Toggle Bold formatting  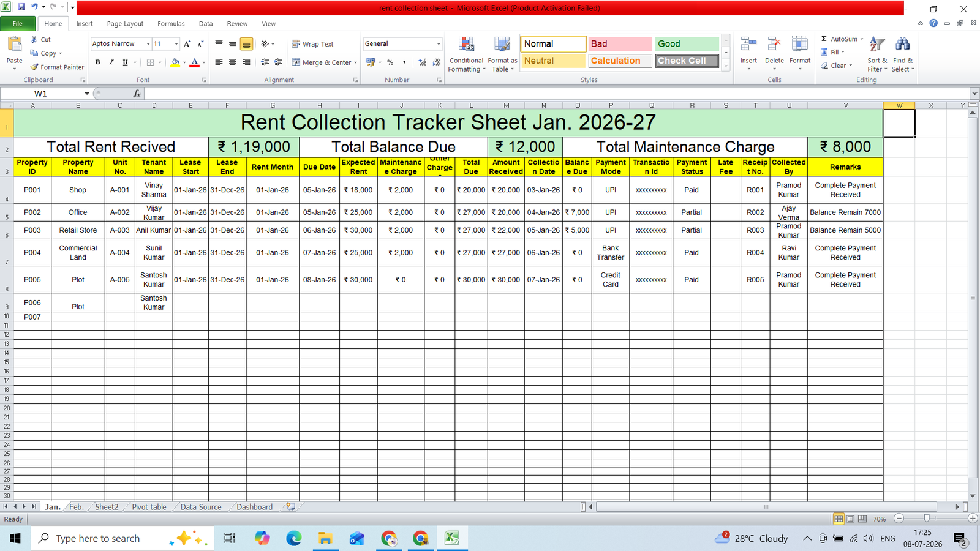[x=97, y=62]
